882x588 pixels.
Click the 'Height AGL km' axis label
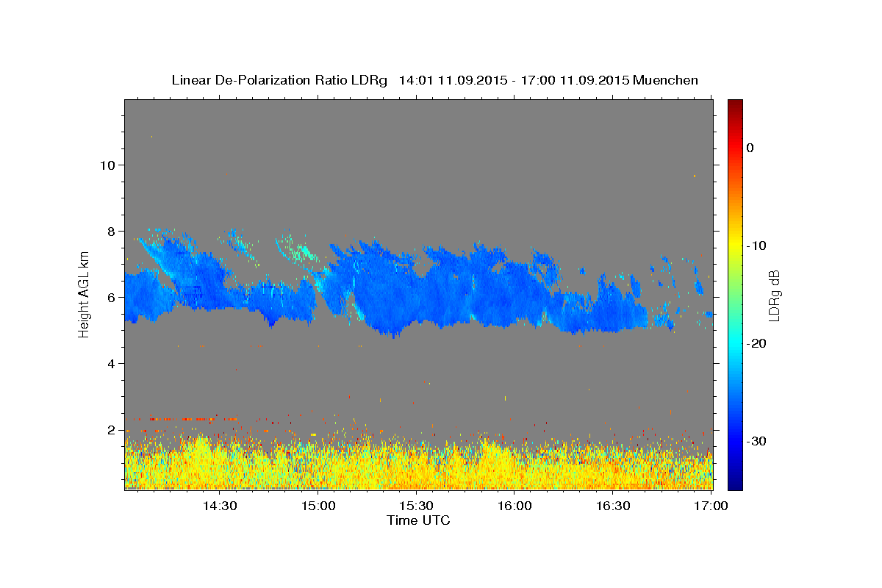[84, 295]
